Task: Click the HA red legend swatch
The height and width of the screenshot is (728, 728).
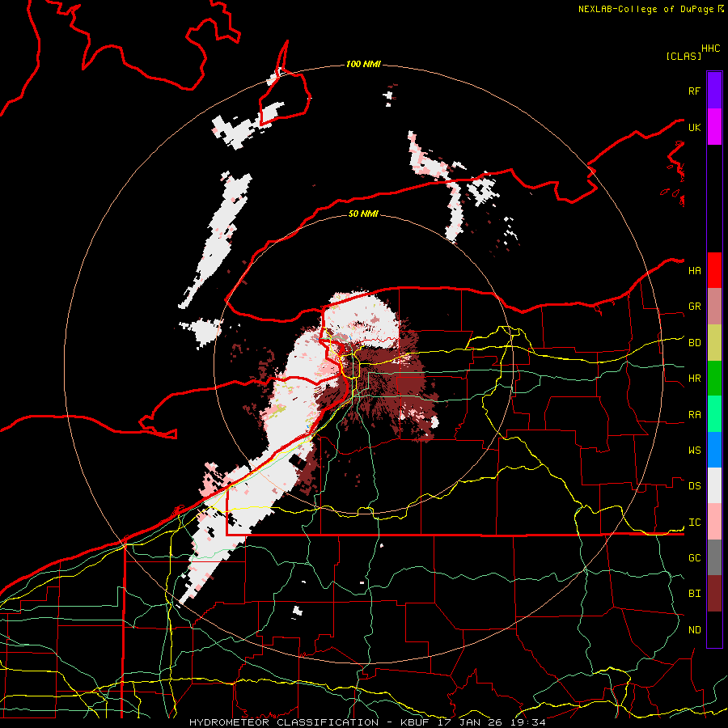Action: [714, 270]
